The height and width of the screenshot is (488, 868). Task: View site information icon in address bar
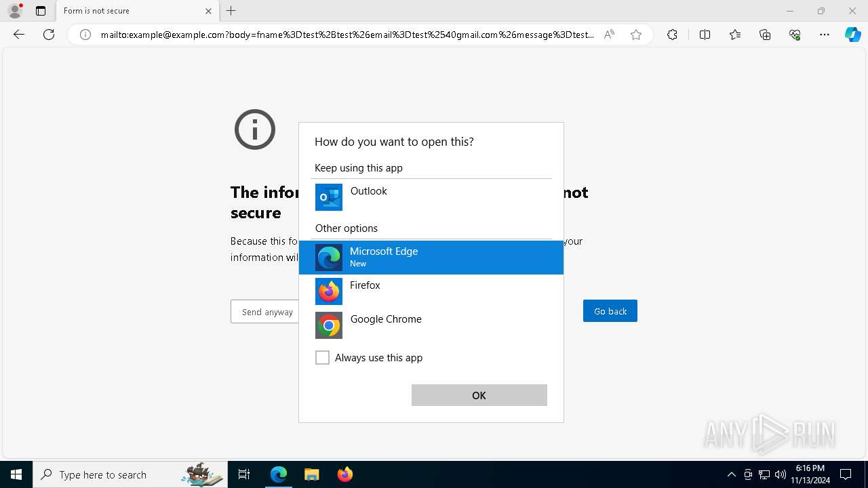(x=85, y=35)
